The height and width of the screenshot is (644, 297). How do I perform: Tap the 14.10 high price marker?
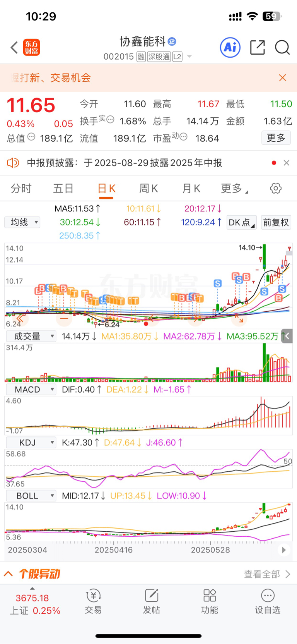coord(250,247)
